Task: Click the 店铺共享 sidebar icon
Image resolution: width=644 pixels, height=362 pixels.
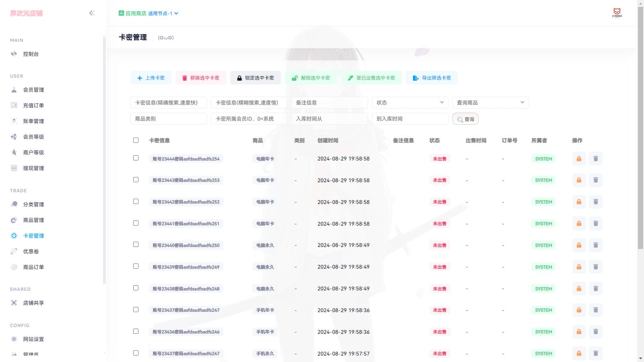Action: (x=14, y=303)
